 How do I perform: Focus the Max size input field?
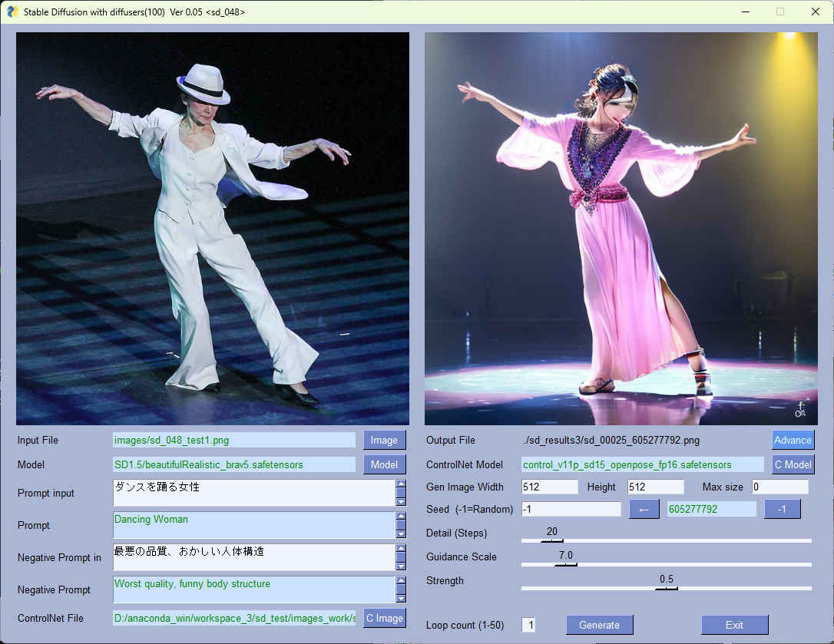point(779,487)
